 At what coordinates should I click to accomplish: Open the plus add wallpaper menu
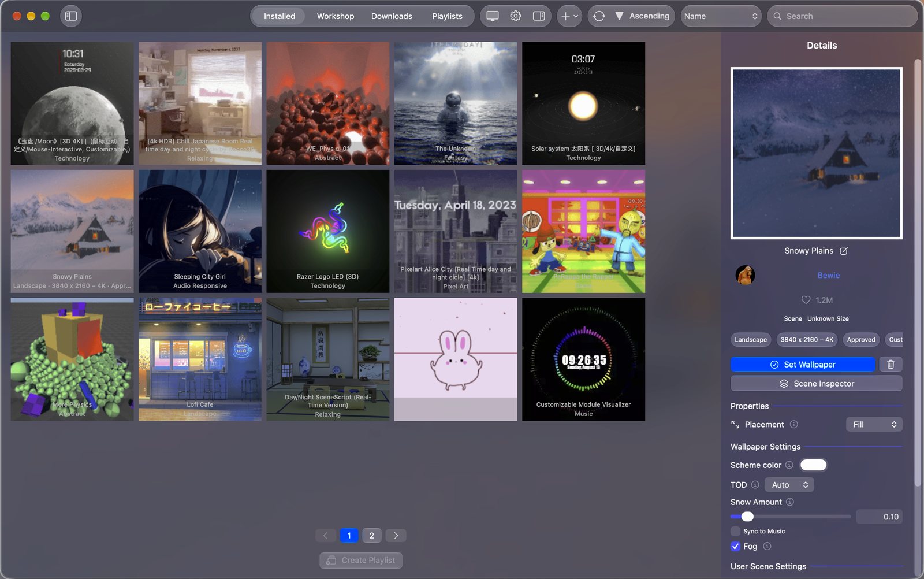click(x=569, y=16)
